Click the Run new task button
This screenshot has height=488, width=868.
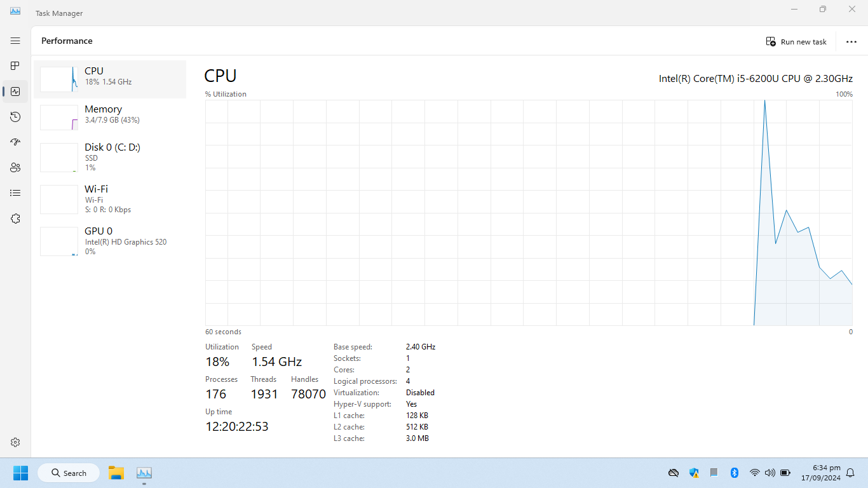(796, 41)
